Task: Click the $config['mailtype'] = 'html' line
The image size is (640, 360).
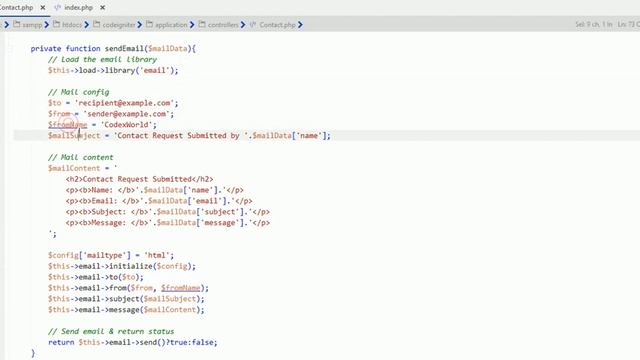Action: [111, 255]
